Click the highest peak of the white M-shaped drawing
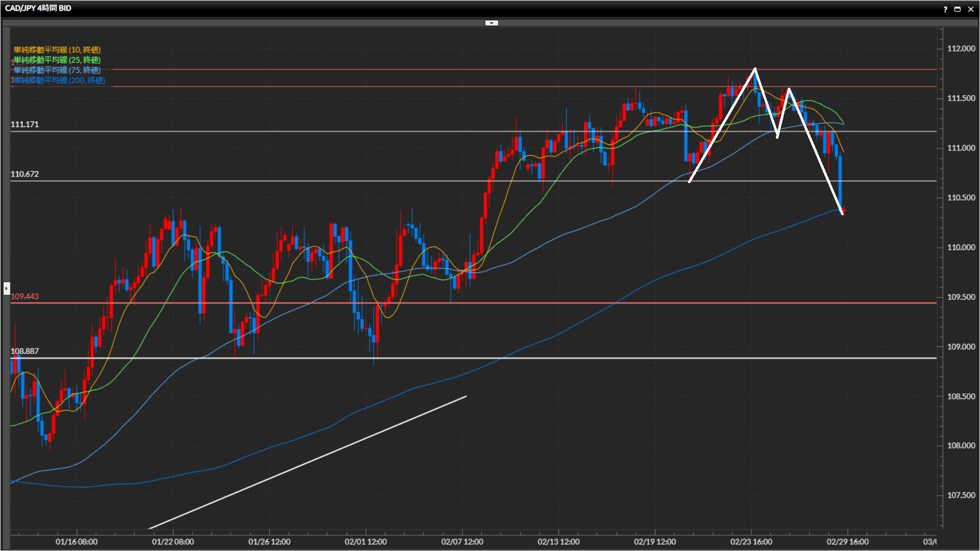 click(x=755, y=69)
